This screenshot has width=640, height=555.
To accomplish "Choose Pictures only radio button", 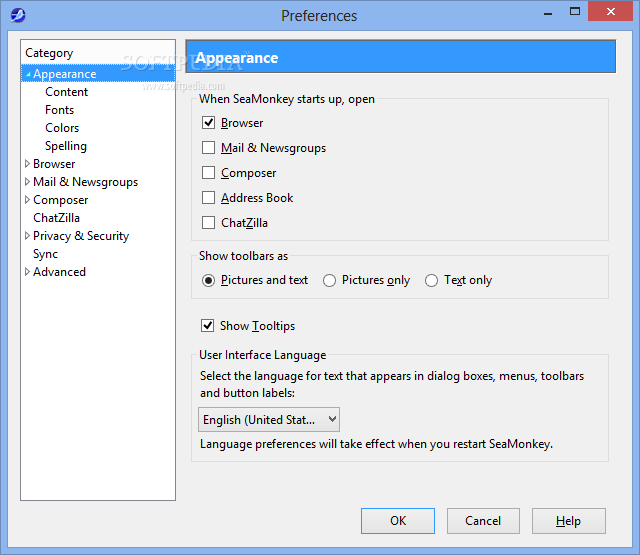I will coord(329,280).
